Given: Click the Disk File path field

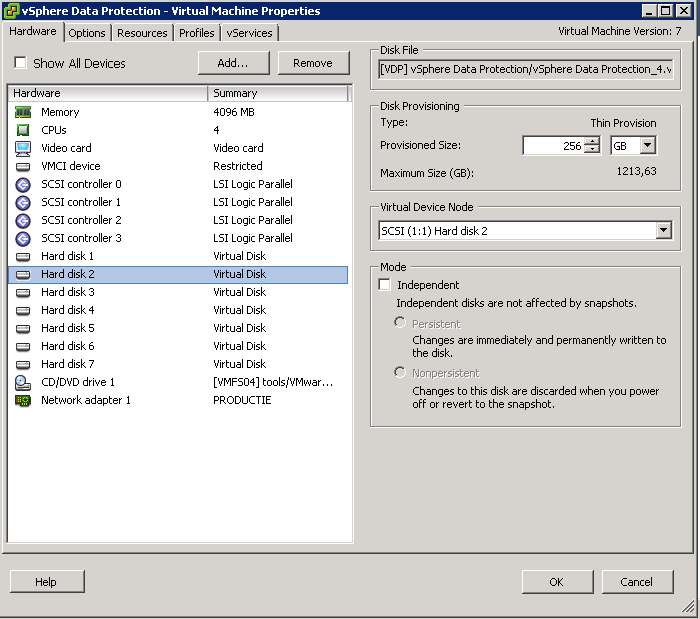Looking at the screenshot, I should (x=525, y=69).
